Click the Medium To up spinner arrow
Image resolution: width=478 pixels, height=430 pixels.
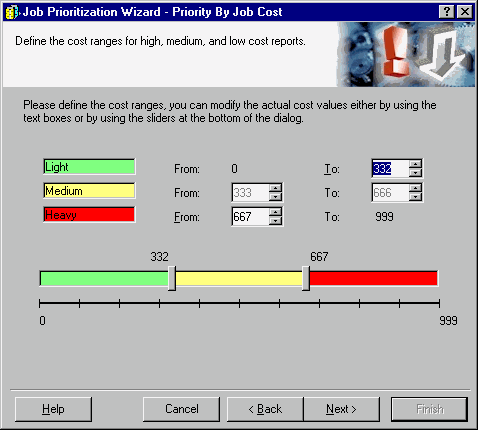click(x=415, y=188)
